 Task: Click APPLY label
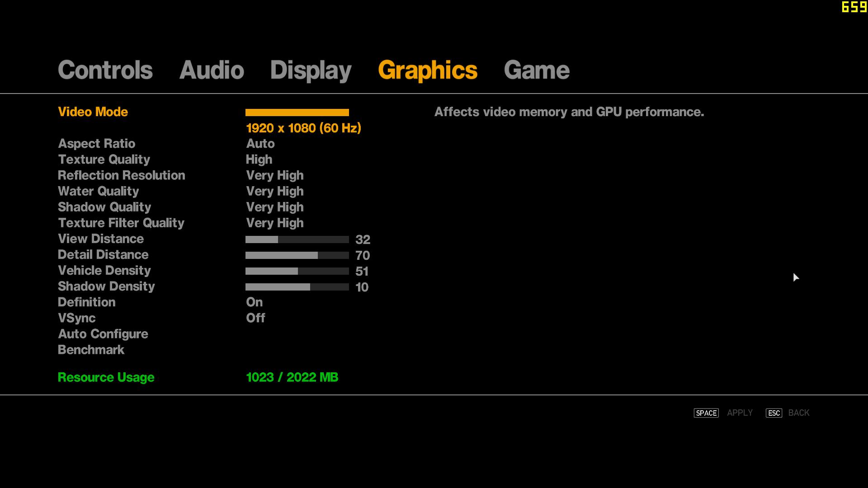pyautogui.click(x=740, y=413)
